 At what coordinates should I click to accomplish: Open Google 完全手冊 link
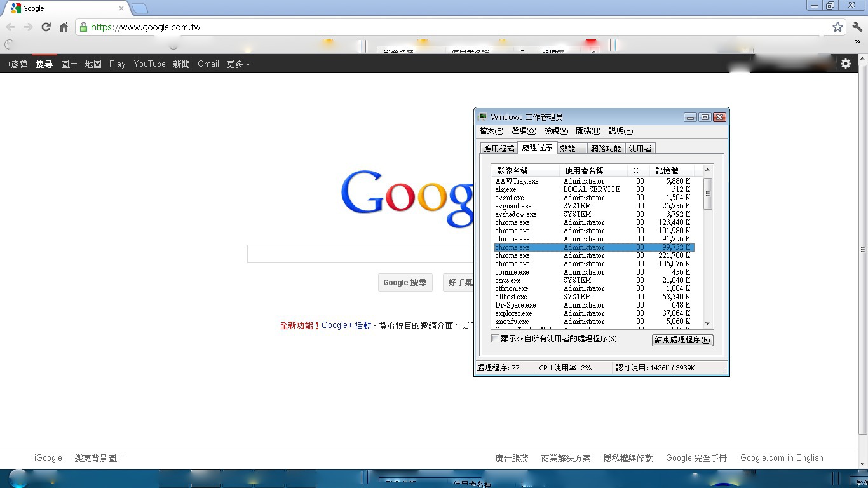pos(696,458)
